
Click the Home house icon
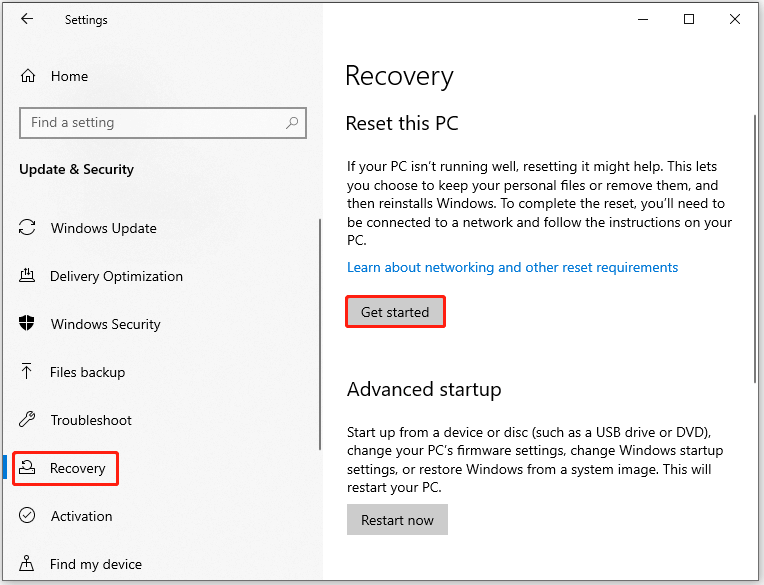click(x=28, y=76)
